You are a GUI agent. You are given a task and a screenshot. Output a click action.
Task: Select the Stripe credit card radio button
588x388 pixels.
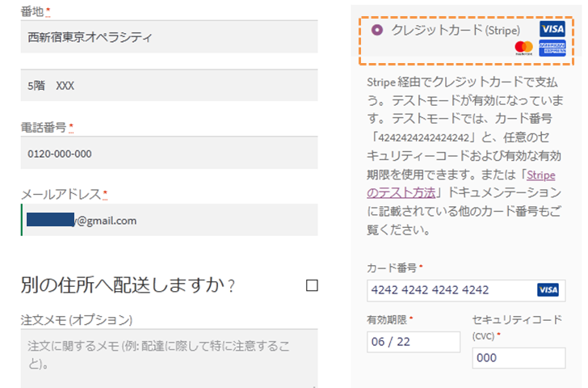[377, 30]
